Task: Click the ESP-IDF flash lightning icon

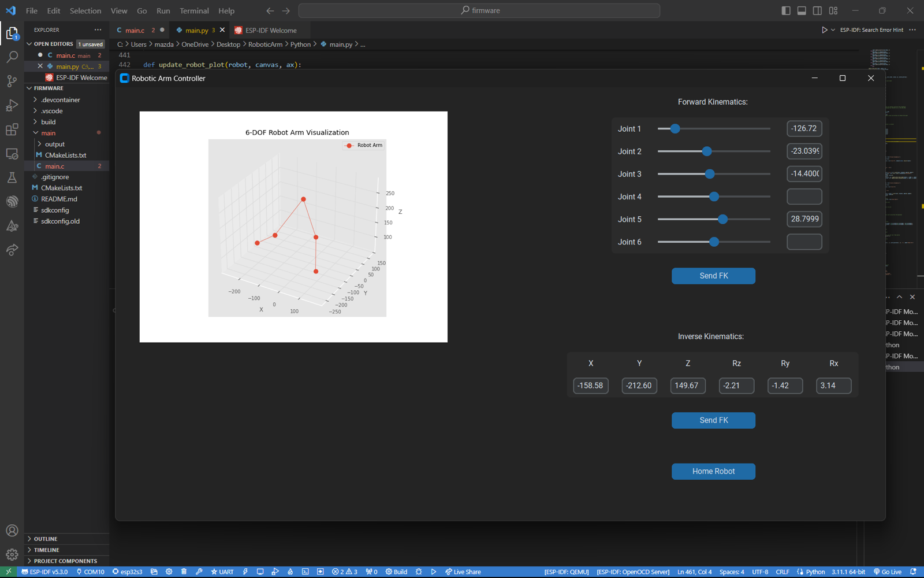Action: tap(245, 572)
